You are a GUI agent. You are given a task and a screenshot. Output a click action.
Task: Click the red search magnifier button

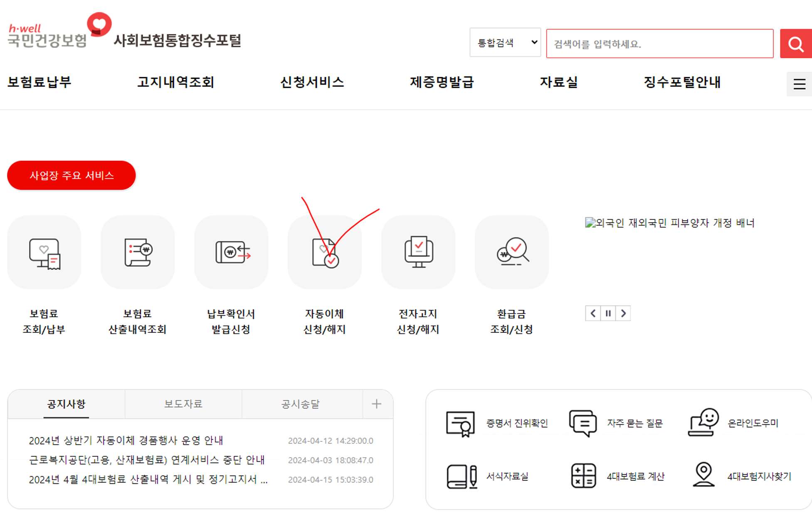tap(795, 44)
